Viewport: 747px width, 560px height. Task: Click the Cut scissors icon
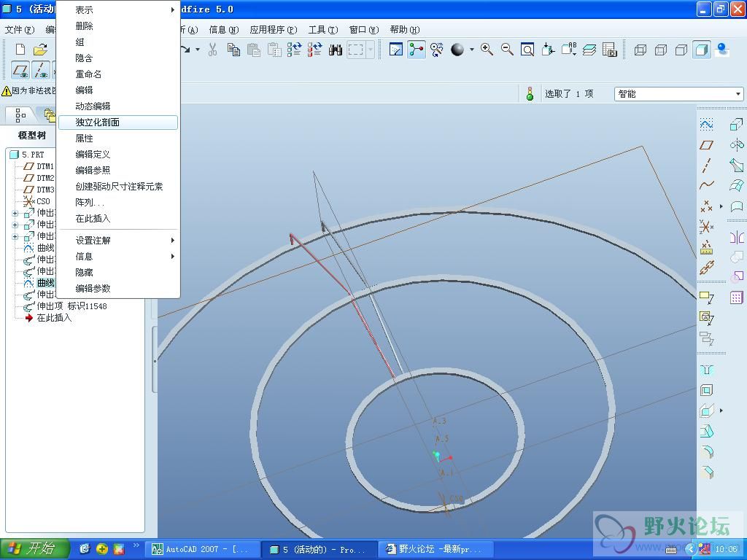(212, 50)
